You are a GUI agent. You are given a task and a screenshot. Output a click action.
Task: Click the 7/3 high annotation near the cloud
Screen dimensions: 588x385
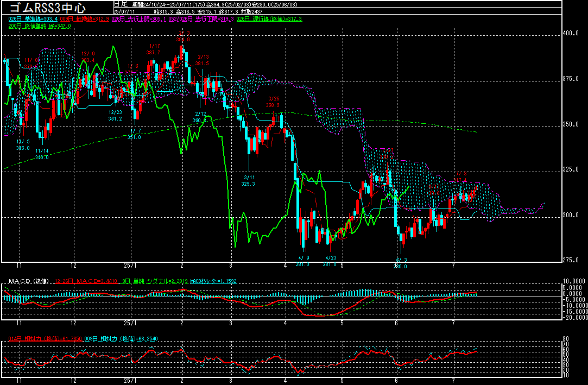click(461, 177)
